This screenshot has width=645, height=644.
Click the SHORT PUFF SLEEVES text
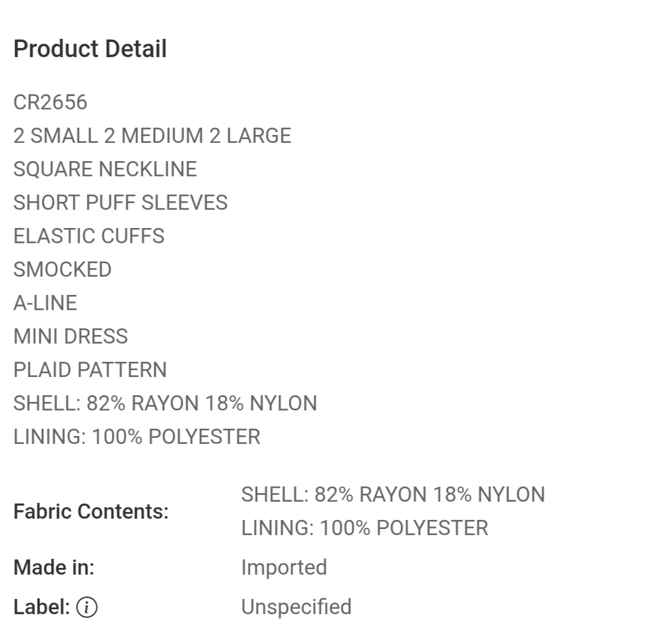coord(120,203)
